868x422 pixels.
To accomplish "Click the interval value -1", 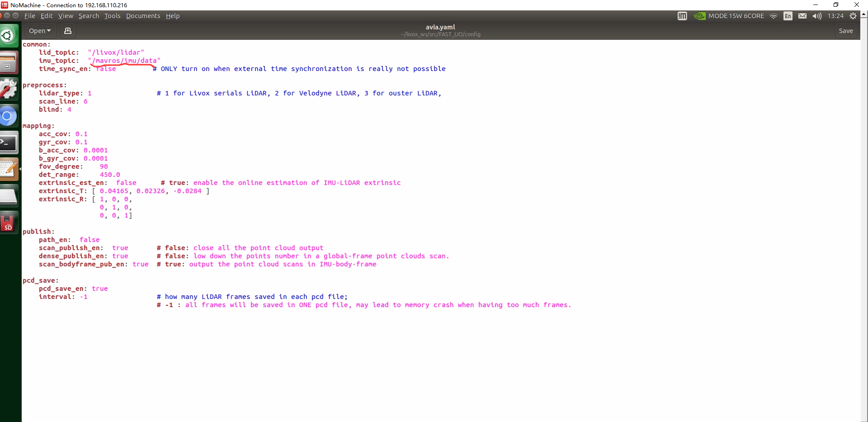I will coord(84,297).
